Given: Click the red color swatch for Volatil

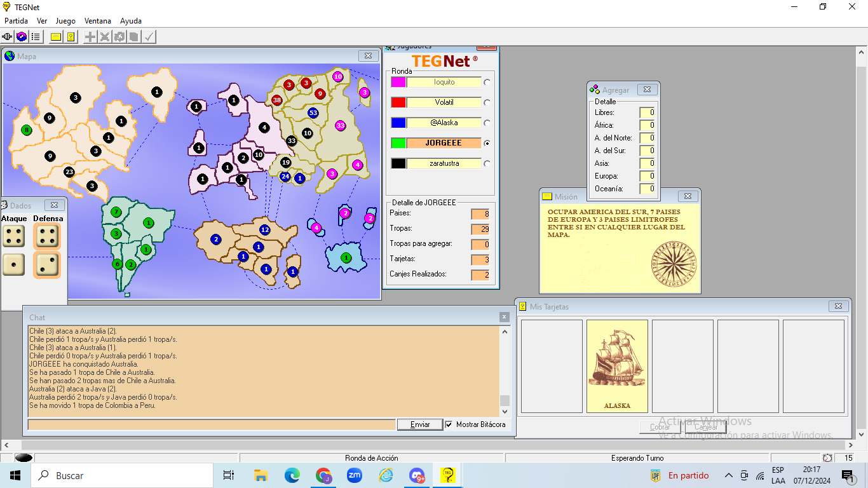Looking at the screenshot, I should point(398,102).
